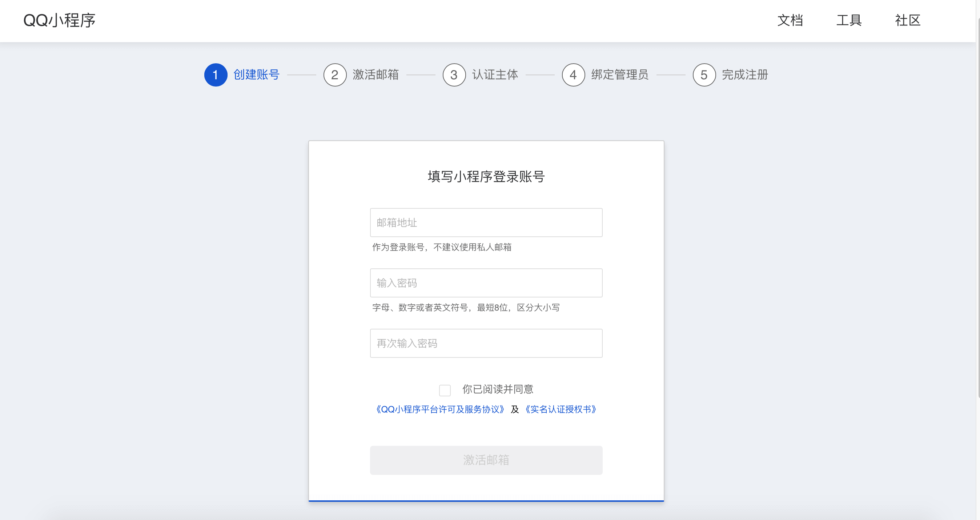Click the 输入密码 input field
The height and width of the screenshot is (520, 980).
(x=486, y=283)
